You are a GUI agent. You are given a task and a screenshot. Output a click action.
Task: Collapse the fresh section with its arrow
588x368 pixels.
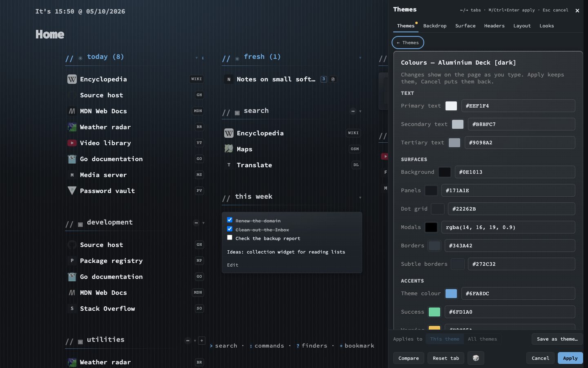click(360, 58)
